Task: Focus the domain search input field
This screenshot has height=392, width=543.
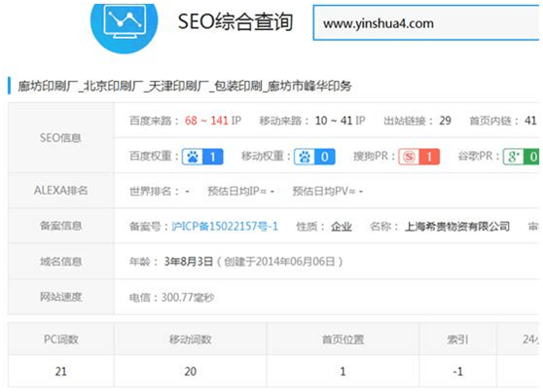Action: coord(426,23)
